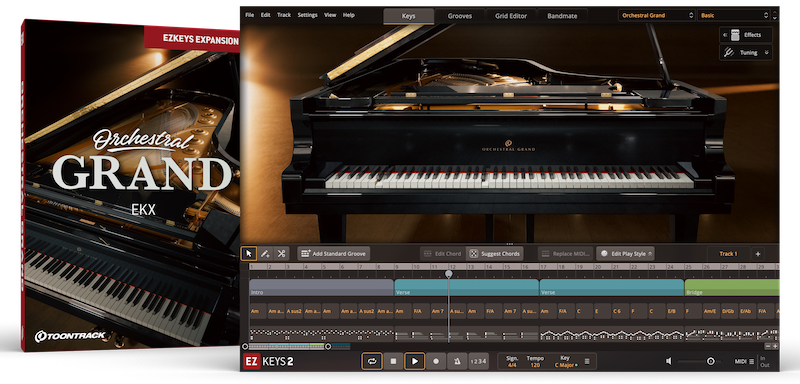Open the song settings menu beside Key
This screenshot has width=800, height=384.
click(x=587, y=361)
